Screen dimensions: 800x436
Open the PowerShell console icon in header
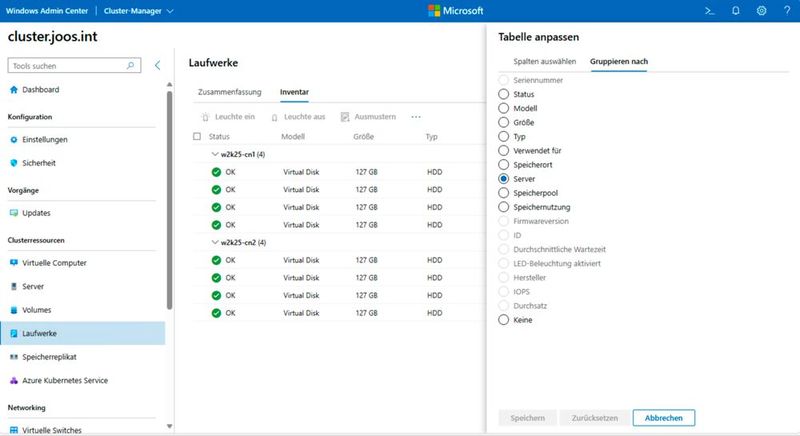(x=709, y=11)
